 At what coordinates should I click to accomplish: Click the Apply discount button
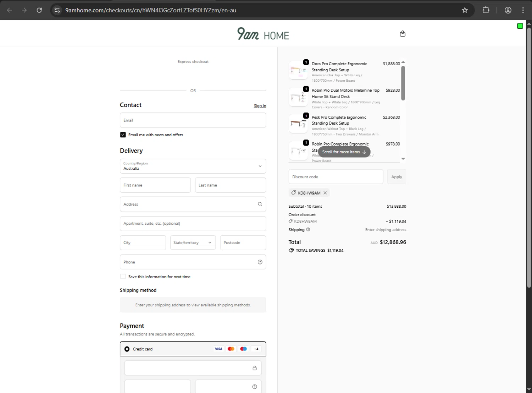pyautogui.click(x=397, y=177)
